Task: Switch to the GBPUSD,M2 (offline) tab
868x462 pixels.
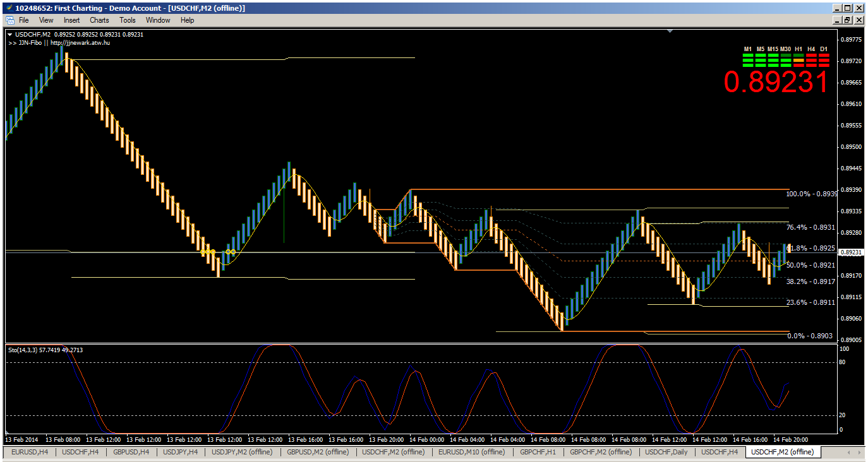Action: click(x=318, y=452)
